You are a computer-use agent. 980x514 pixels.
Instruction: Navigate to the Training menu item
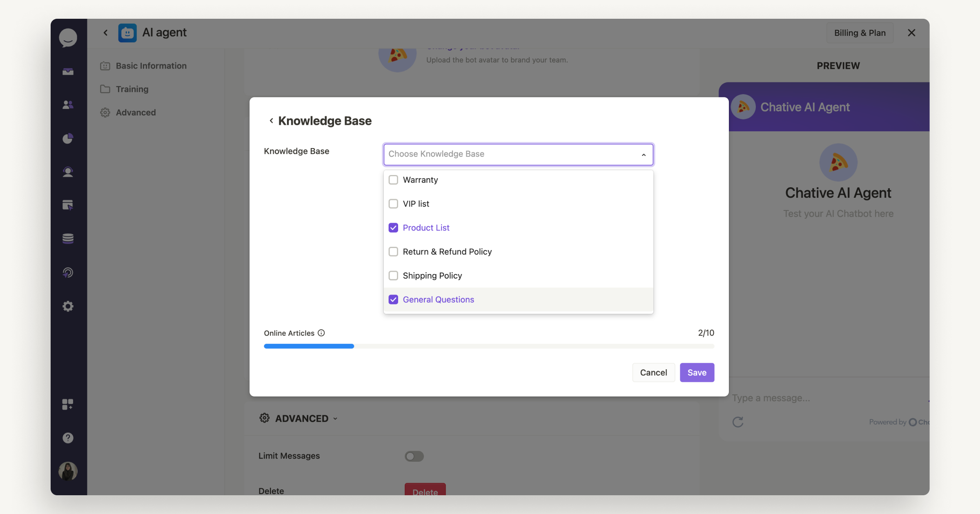131,89
